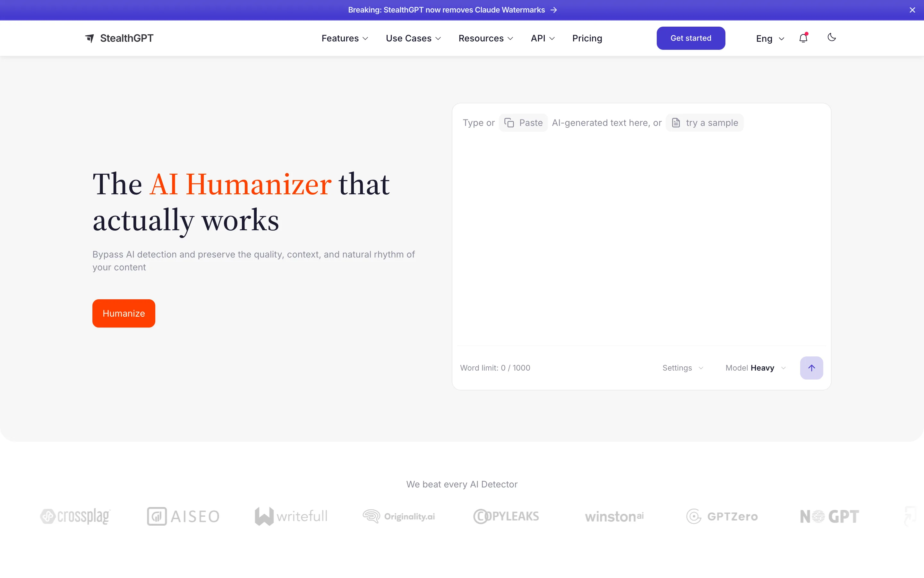The width and height of the screenshot is (924, 578).
Task: Open the notifications bell
Action: click(x=803, y=38)
